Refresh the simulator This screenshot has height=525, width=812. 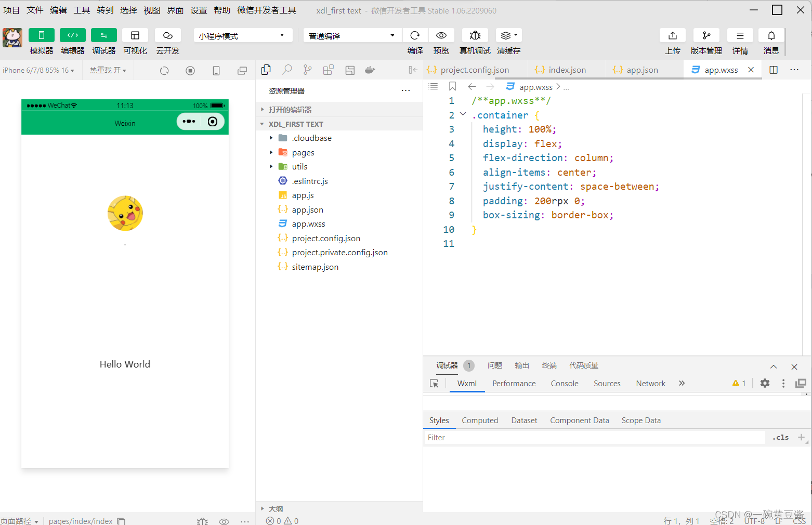coord(164,70)
